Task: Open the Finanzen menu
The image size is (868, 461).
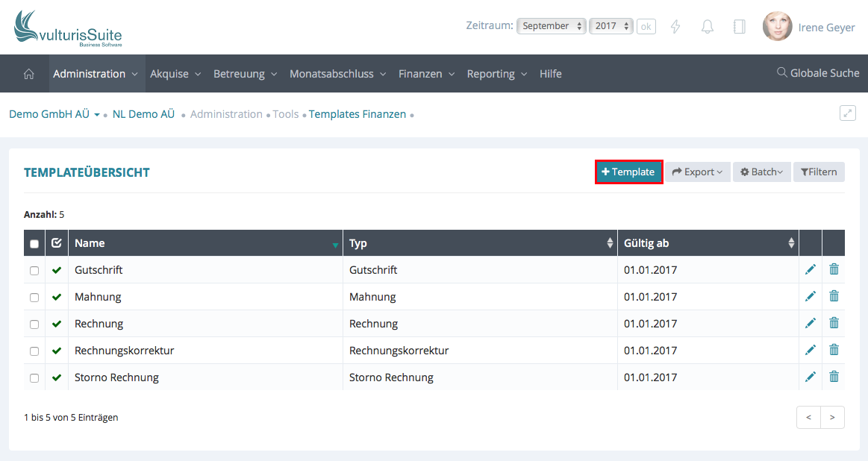Action: tap(425, 74)
